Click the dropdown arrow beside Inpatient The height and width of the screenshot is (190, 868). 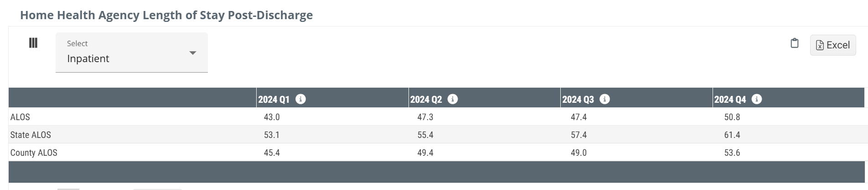pyautogui.click(x=193, y=53)
